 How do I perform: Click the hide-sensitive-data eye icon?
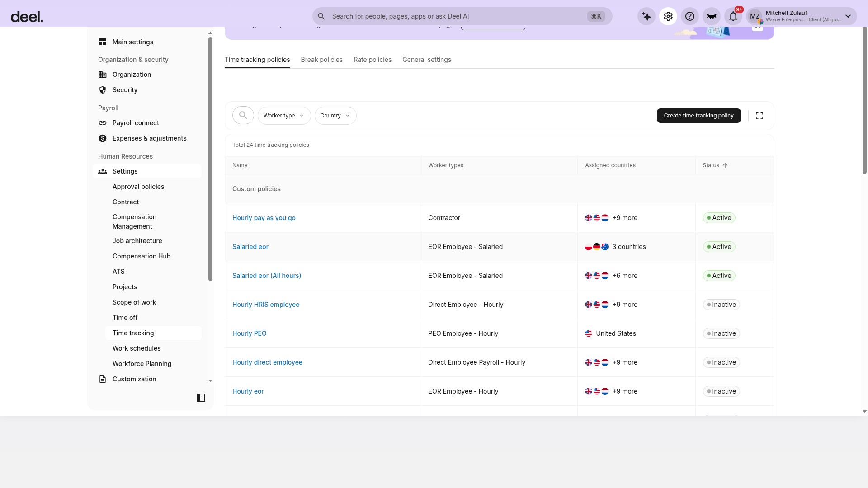[712, 16]
